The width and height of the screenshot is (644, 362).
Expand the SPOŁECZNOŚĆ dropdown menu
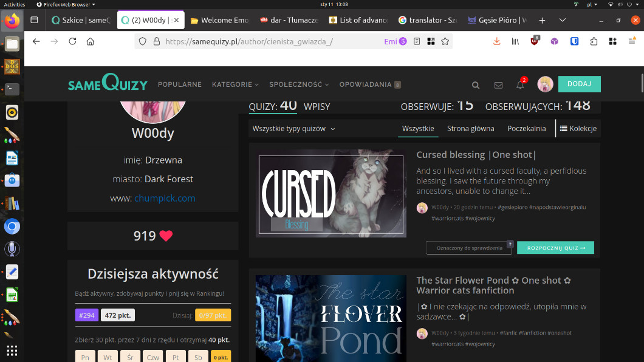click(299, 84)
